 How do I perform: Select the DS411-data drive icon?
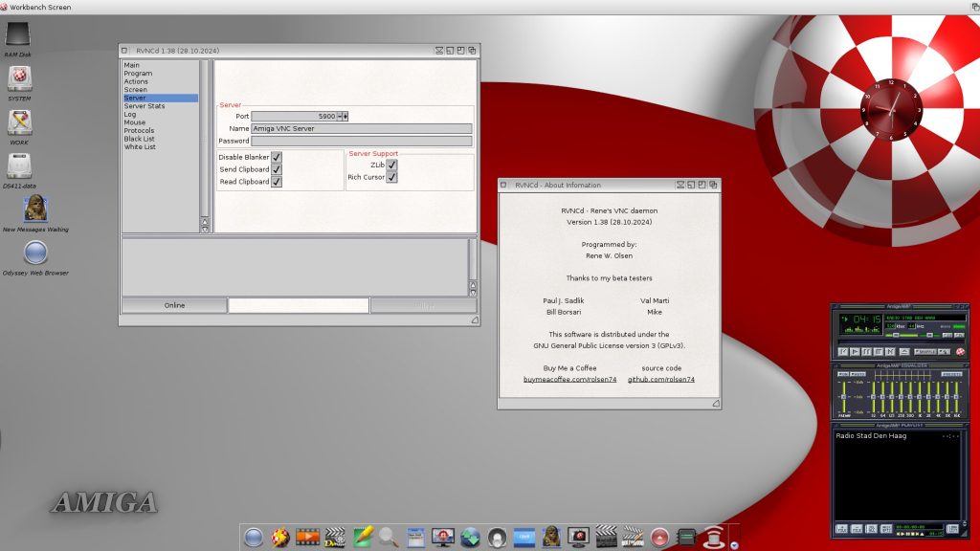(19, 166)
